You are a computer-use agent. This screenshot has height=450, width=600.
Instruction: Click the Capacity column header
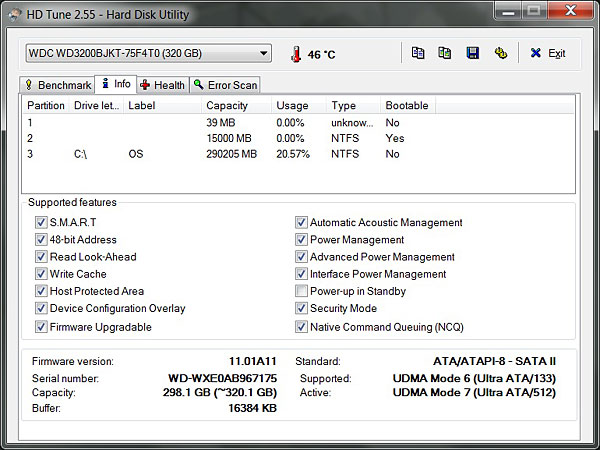pos(227,105)
